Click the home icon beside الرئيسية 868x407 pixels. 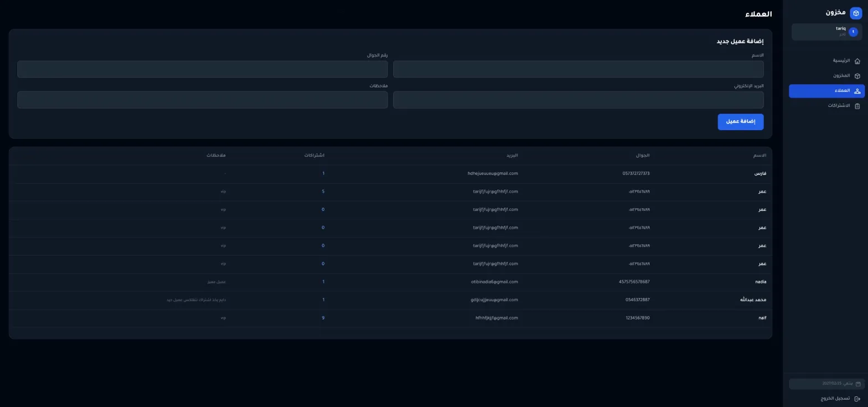(857, 61)
